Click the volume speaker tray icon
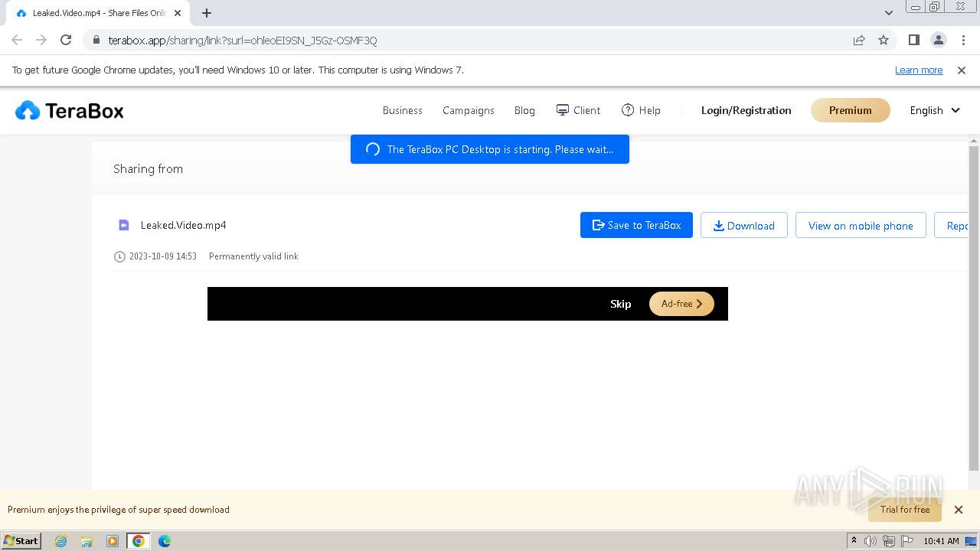The width and height of the screenshot is (980, 551). (x=871, y=541)
